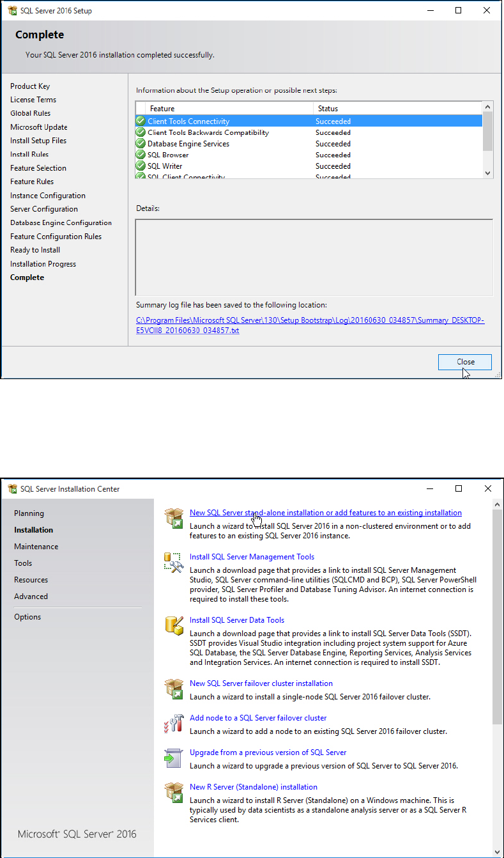Click Ready to Install step

[35, 250]
